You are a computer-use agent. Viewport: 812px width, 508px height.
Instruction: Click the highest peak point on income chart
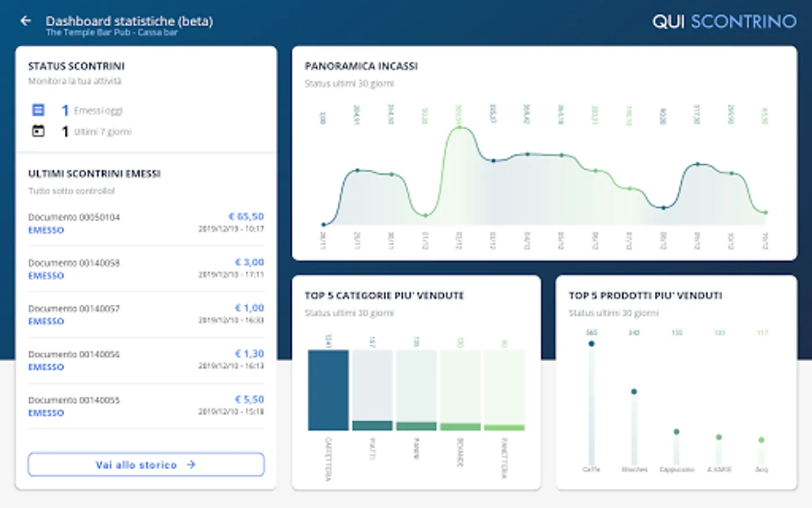click(460, 128)
